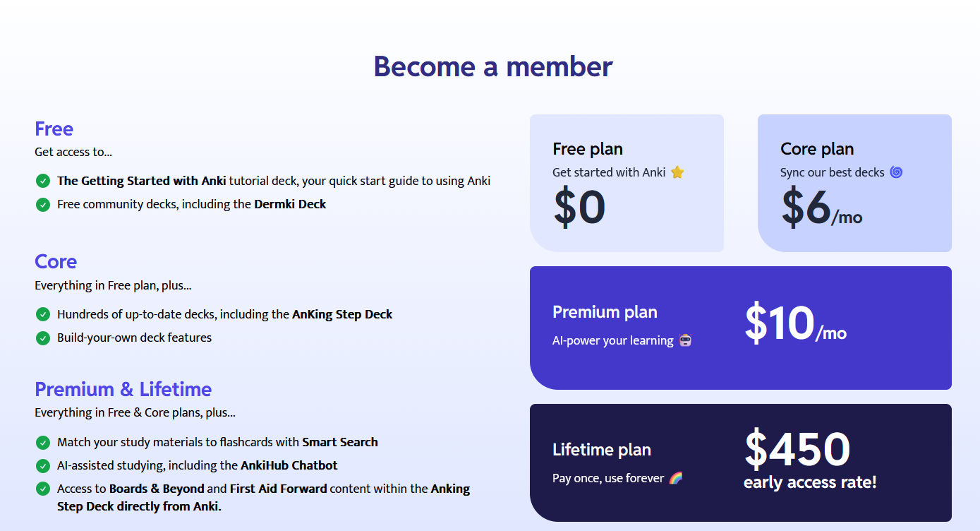Click the spiral icon beside Sync our best decks
This screenshot has width=980, height=531.
[x=896, y=172]
